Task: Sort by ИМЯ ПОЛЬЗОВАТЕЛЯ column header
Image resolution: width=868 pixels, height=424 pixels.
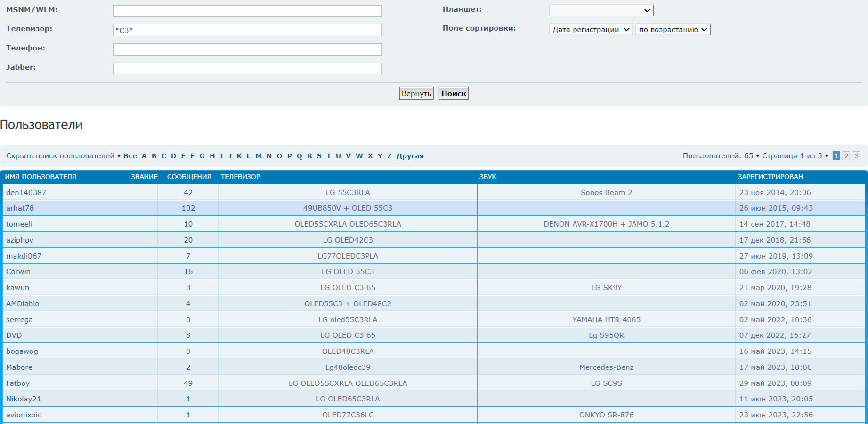Action: tap(41, 177)
